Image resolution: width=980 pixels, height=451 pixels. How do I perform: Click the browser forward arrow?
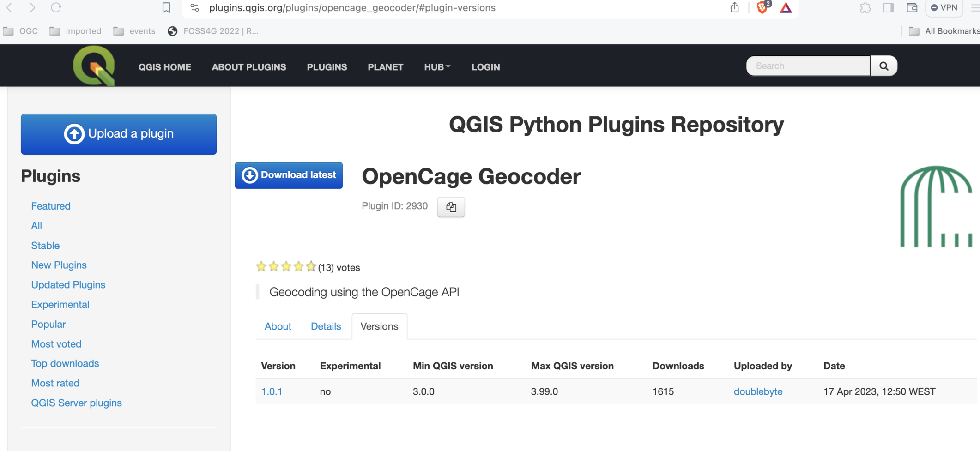(x=32, y=7)
